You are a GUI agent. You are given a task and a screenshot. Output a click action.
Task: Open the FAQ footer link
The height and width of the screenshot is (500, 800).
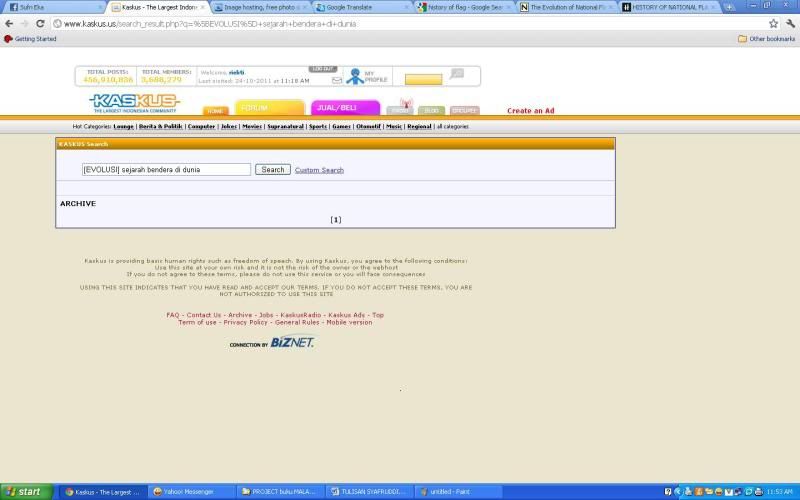point(173,315)
